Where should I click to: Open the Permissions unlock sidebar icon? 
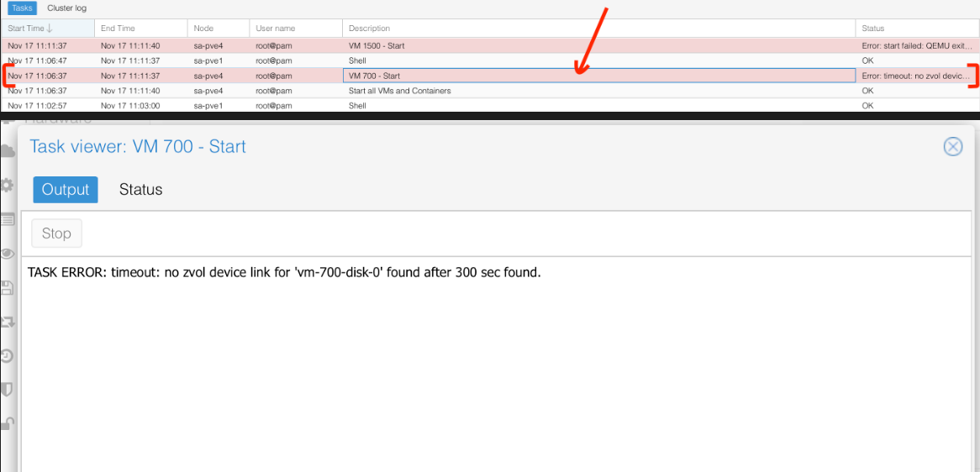pyautogui.click(x=8, y=424)
